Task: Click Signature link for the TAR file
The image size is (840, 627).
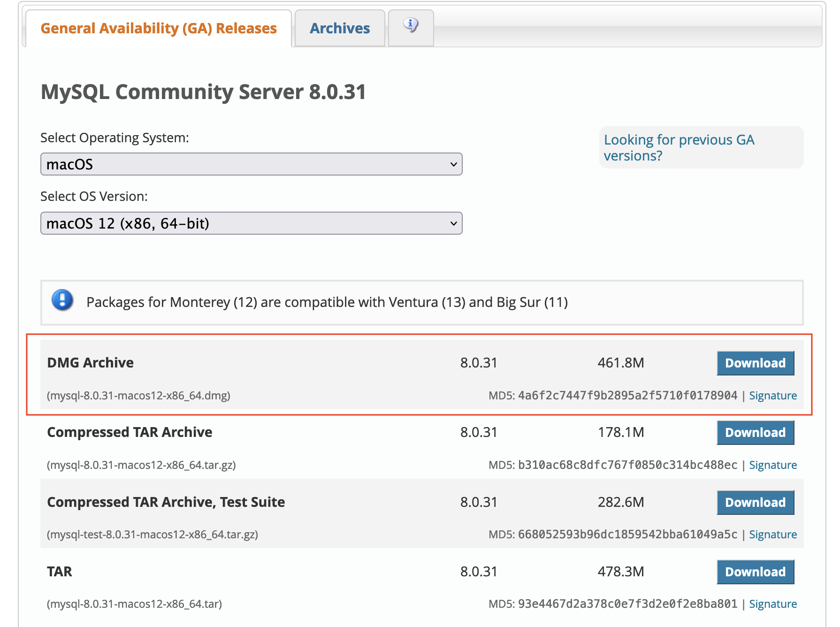Action: (x=772, y=604)
